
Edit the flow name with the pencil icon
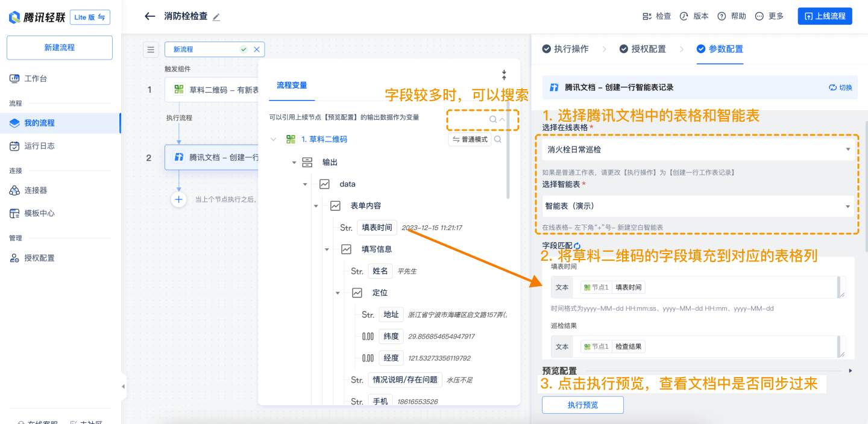[216, 17]
